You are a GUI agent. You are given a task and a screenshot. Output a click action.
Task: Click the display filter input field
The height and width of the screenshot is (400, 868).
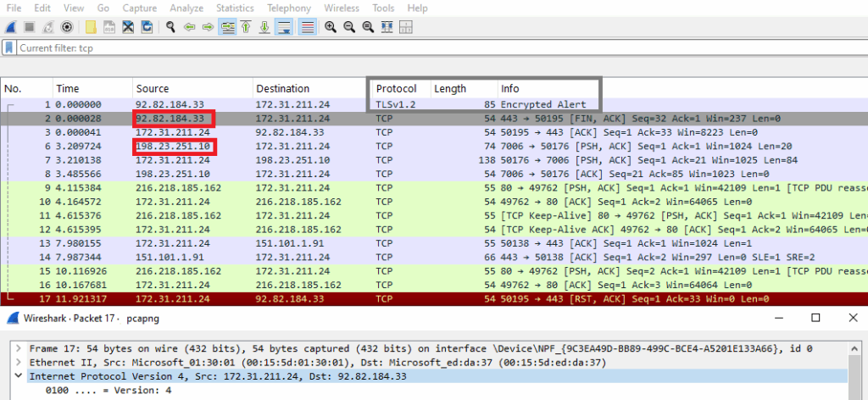pyautogui.click(x=440, y=47)
